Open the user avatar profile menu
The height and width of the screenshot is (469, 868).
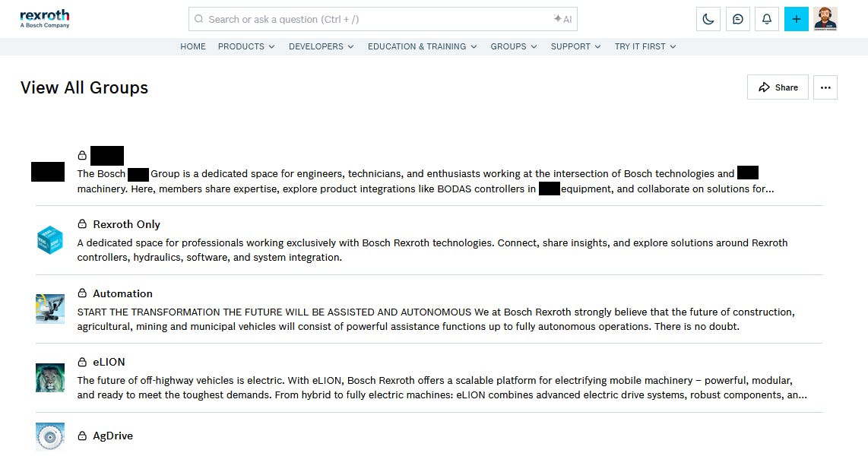tap(825, 19)
